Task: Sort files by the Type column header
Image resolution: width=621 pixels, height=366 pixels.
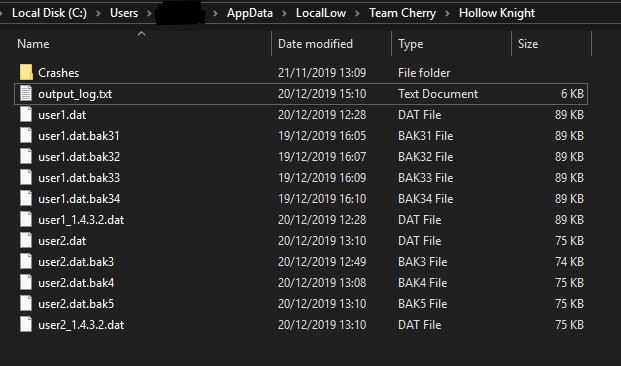Action: pyautogui.click(x=410, y=44)
